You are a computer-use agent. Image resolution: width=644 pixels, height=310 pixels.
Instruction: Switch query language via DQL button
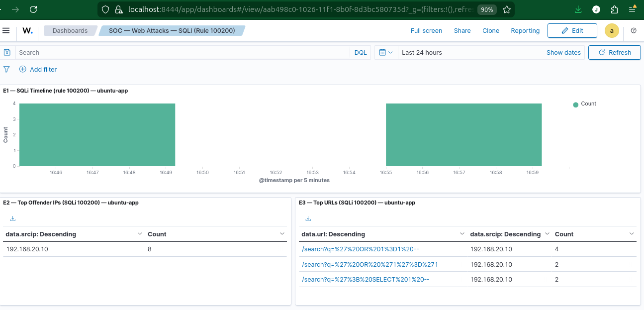point(361,52)
